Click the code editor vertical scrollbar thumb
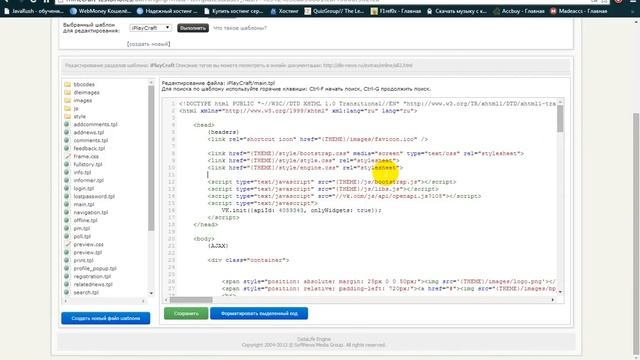640x360 pixels. click(x=560, y=119)
